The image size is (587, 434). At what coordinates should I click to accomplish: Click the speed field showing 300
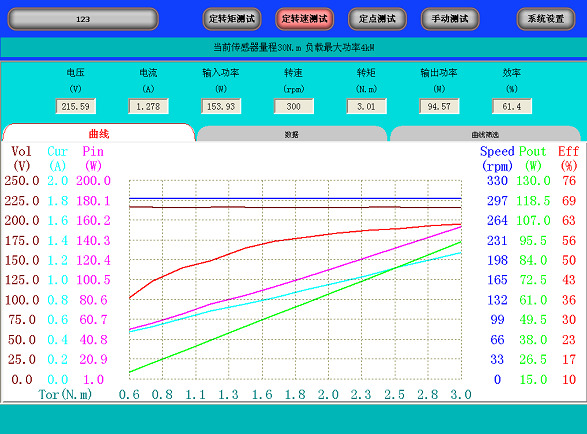point(294,106)
